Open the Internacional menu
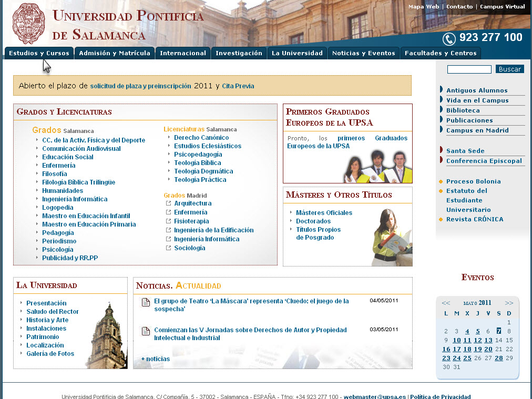Screen dimensions: 532x399 coord(183,53)
